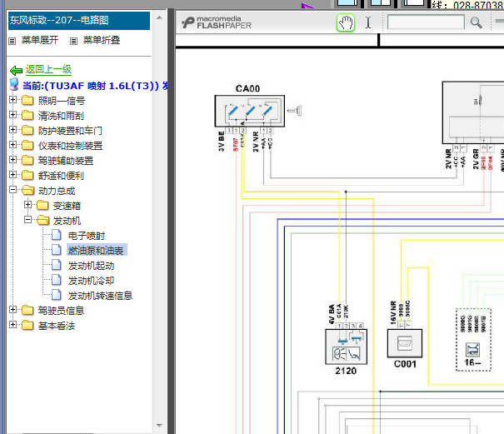504x434 pixels.
Task: Select the 燃油泵和油表 document
Action: pyautogui.click(x=96, y=251)
